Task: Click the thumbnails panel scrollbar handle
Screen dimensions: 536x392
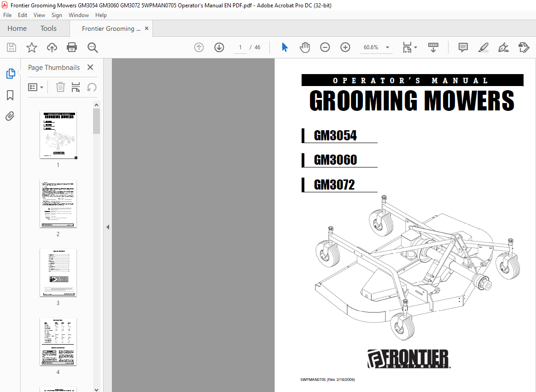Action: pos(96,121)
